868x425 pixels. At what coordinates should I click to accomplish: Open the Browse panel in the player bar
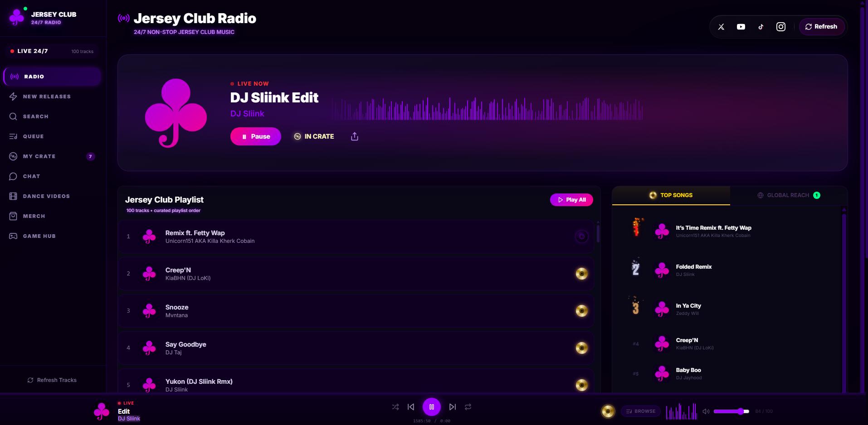coord(640,411)
